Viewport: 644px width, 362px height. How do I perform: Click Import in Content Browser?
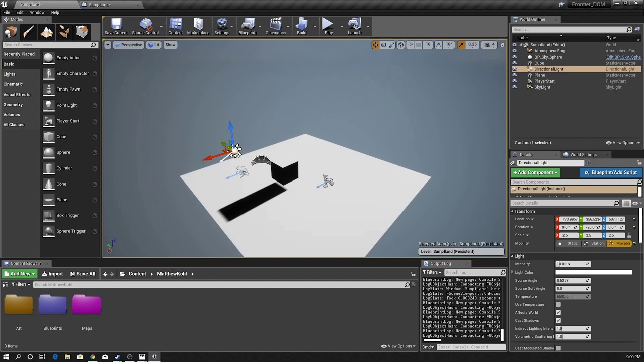pos(52,274)
